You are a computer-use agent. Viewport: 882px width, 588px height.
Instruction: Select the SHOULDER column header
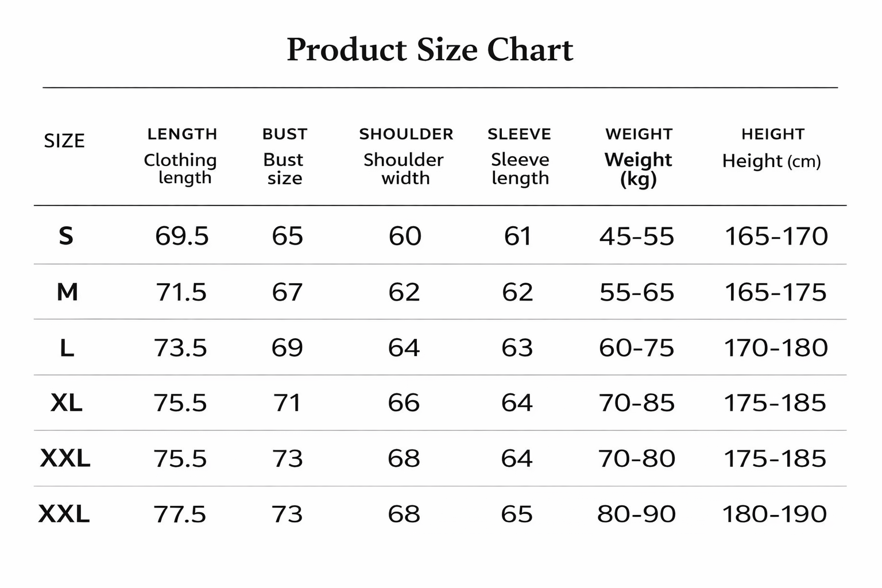[x=406, y=134]
